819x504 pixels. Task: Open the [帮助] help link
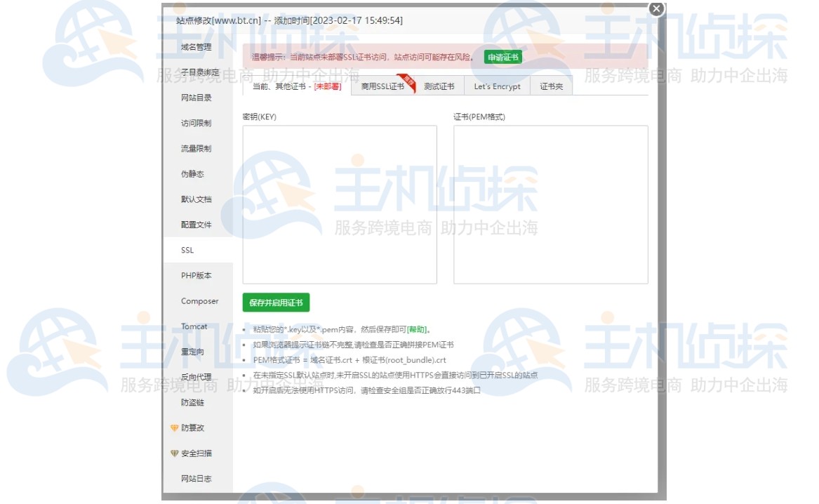point(418,329)
